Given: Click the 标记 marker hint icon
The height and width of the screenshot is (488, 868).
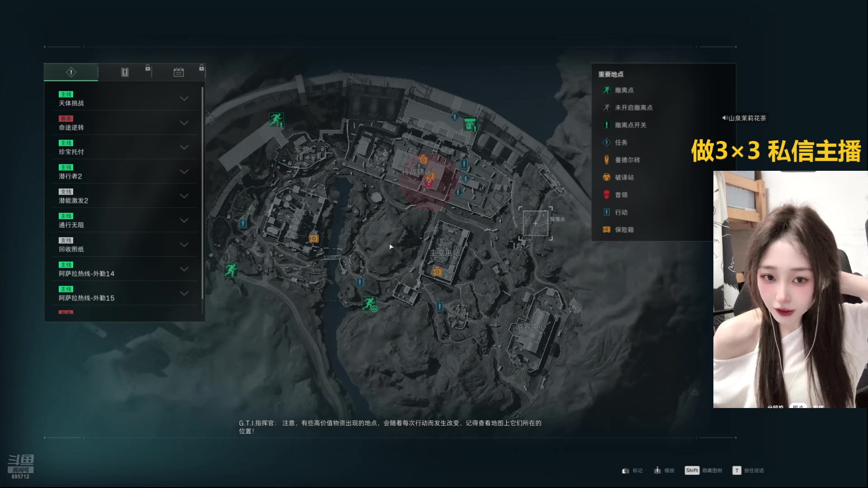Looking at the screenshot, I should point(626,471).
